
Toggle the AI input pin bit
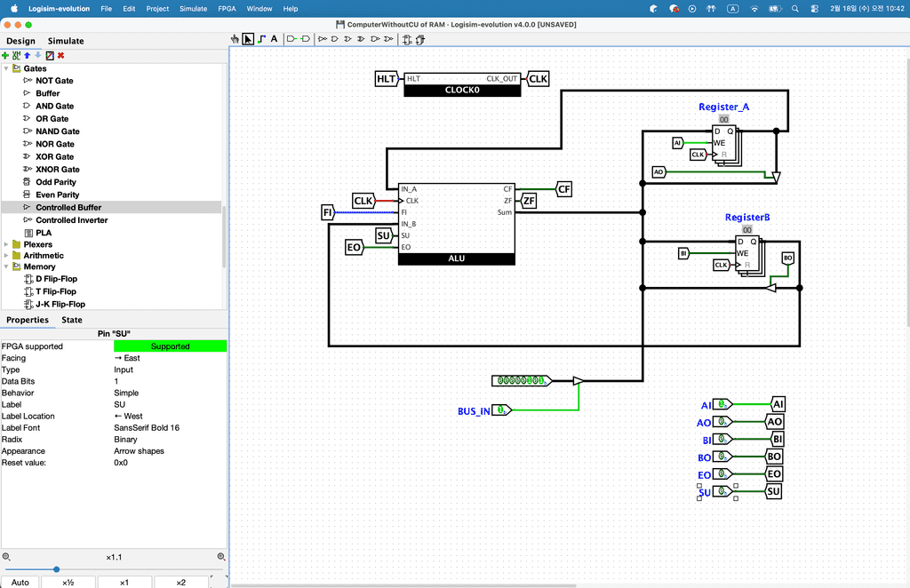(722, 405)
